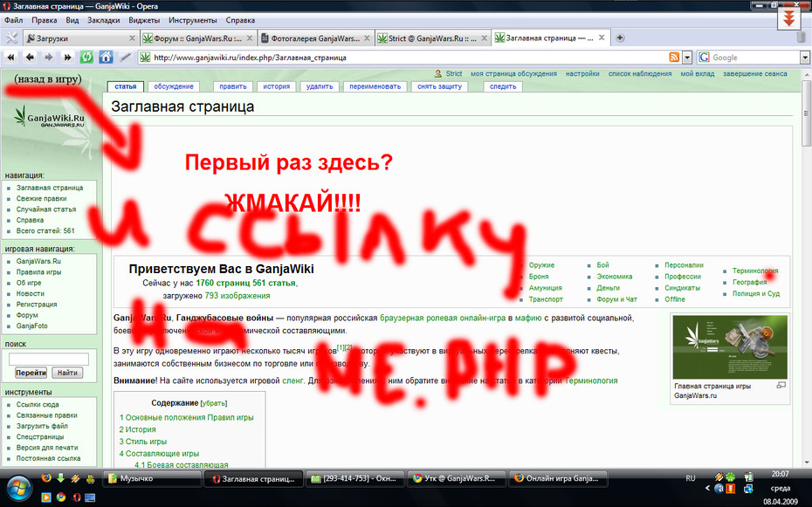Open address bar history dropdown
Image resolution: width=812 pixels, height=507 pixels.
687,58
